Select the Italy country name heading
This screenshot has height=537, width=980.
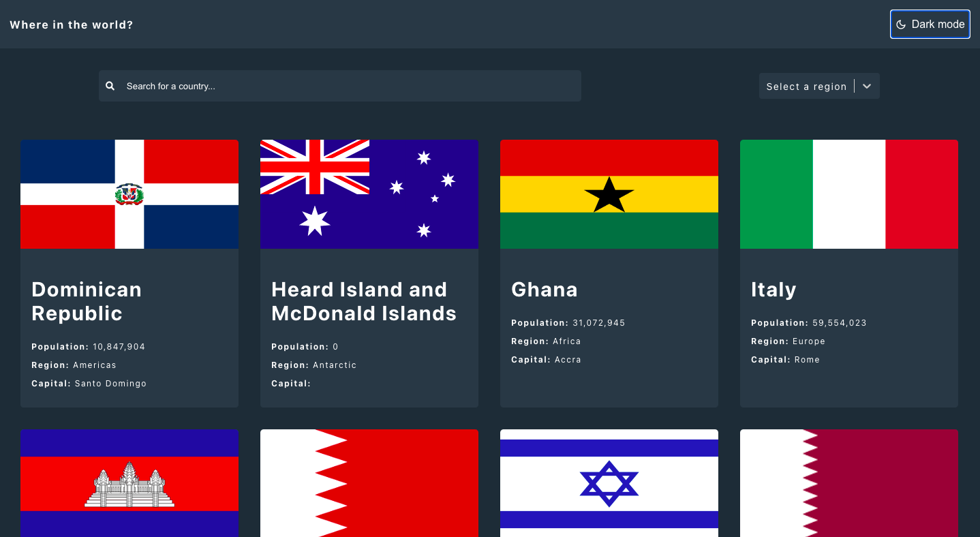(774, 289)
